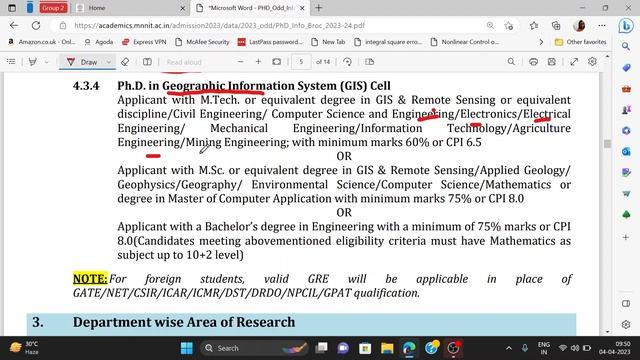The image size is (640, 360).
Task: Open sidebar settings gear at bottom
Action: [x=626, y=324]
